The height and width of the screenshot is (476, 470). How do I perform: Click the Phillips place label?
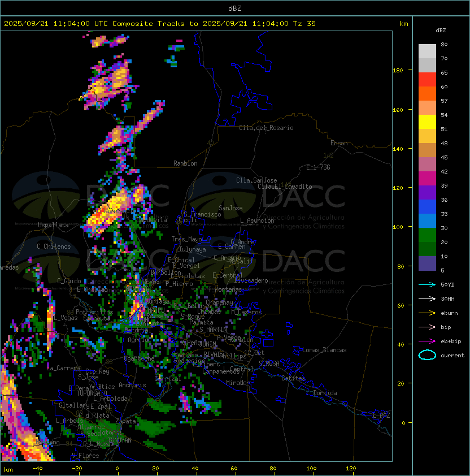(x=233, y=356)
